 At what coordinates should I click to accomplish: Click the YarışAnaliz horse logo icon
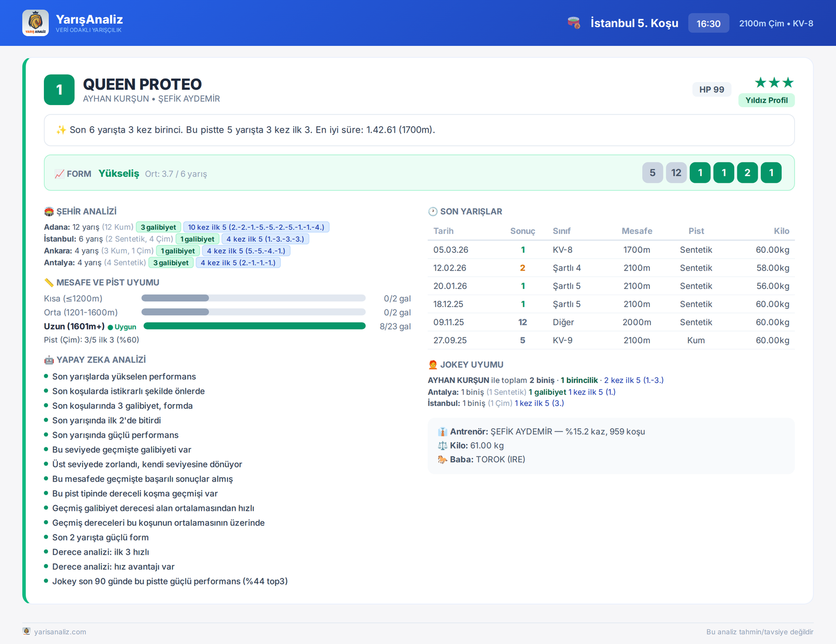click(36, 23)
